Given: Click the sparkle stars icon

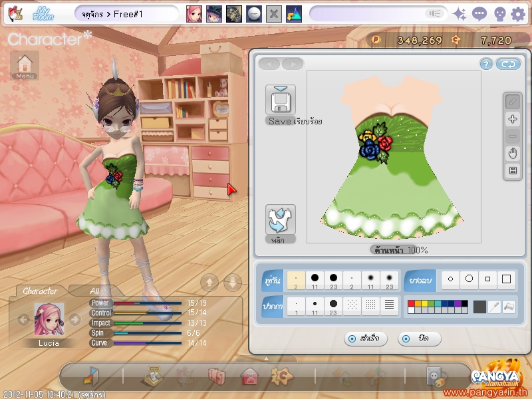Looking at the screenshot, I should [x=460, y=14].
